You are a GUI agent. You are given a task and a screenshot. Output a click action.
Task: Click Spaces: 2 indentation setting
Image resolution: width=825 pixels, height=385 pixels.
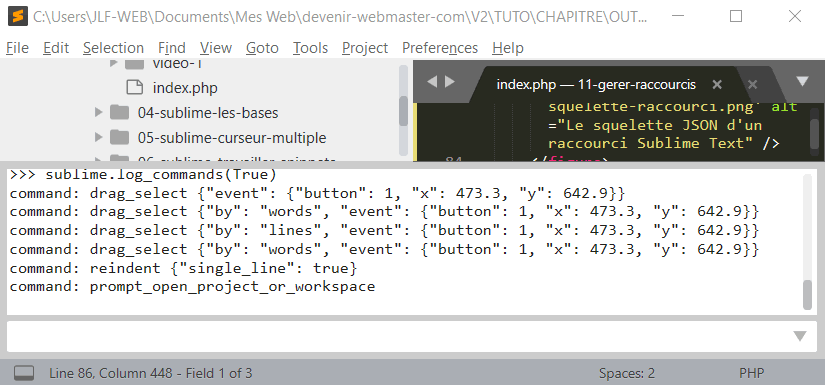627,373
